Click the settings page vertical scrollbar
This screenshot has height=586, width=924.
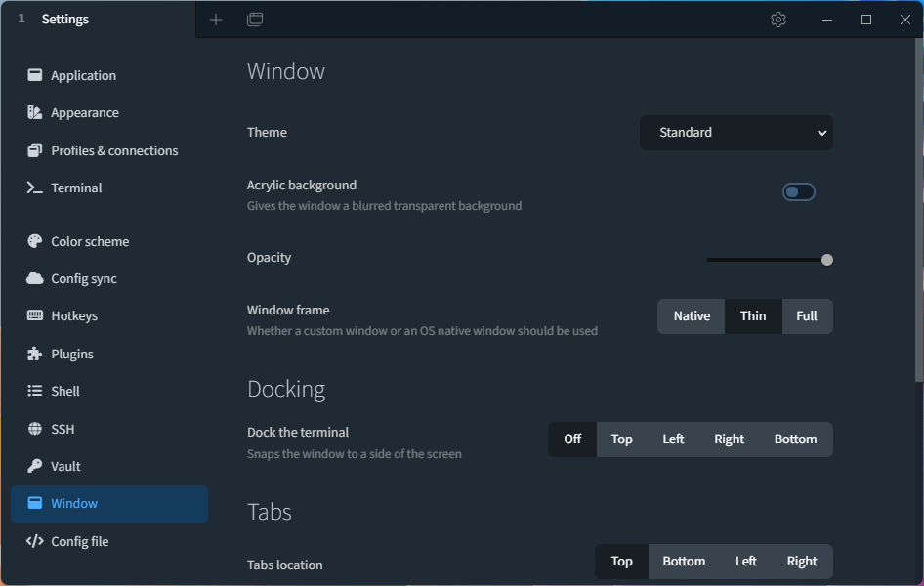point(918,225)
